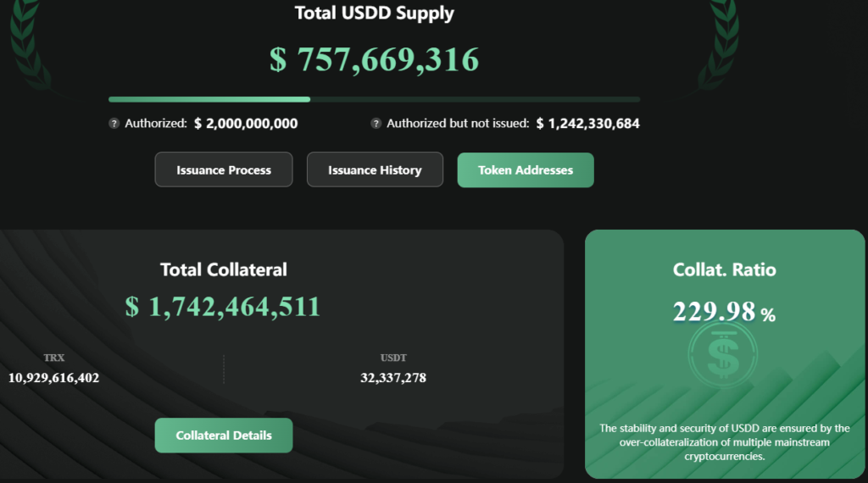Select the authorized amount $ 2,000,000,000

point(246,124)
